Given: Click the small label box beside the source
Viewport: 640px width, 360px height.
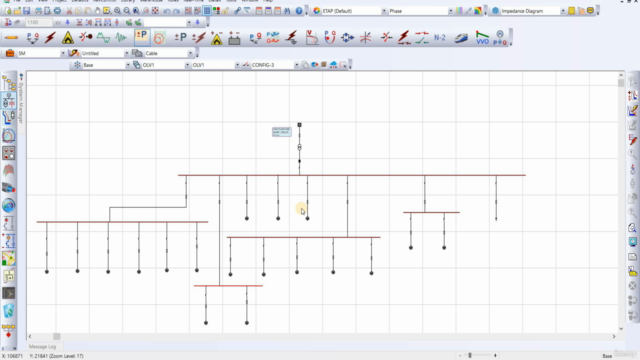Looking at the screenshot, I should 282,132.
